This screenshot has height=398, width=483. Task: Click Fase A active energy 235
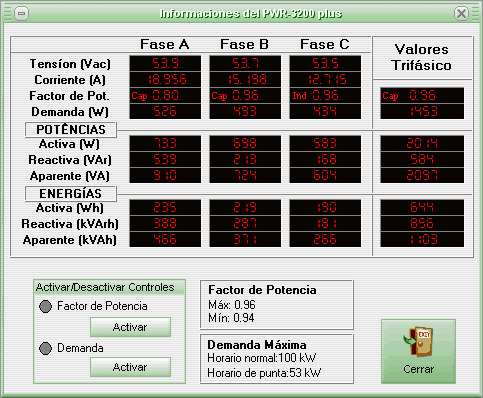[x=165, y=207]
